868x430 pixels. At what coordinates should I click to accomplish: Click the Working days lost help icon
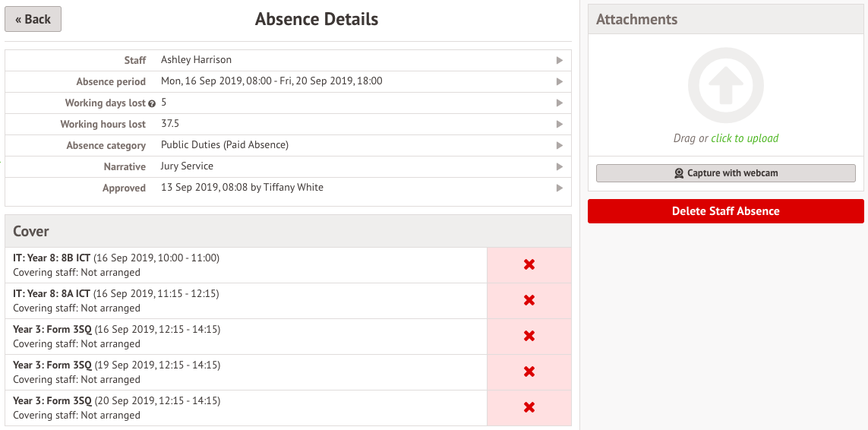coord(152,103)
